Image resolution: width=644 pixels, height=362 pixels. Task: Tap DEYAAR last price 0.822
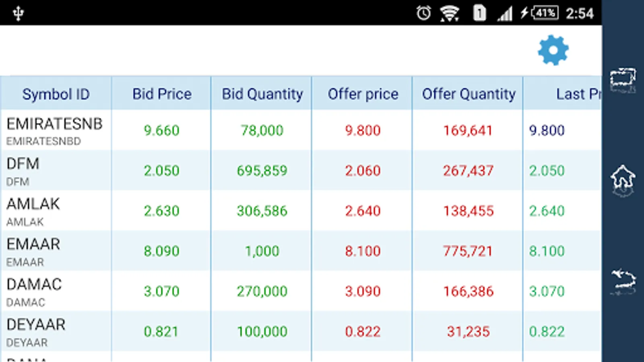pos(547,331)
